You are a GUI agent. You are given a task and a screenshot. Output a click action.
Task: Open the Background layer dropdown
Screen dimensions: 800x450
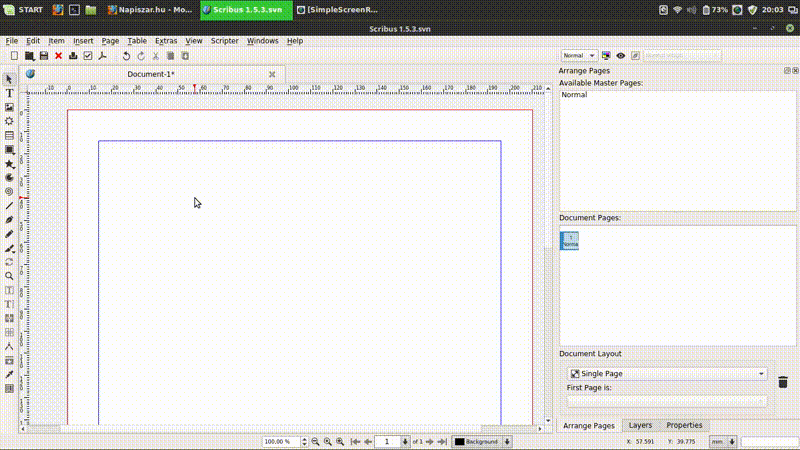(482, 441)
